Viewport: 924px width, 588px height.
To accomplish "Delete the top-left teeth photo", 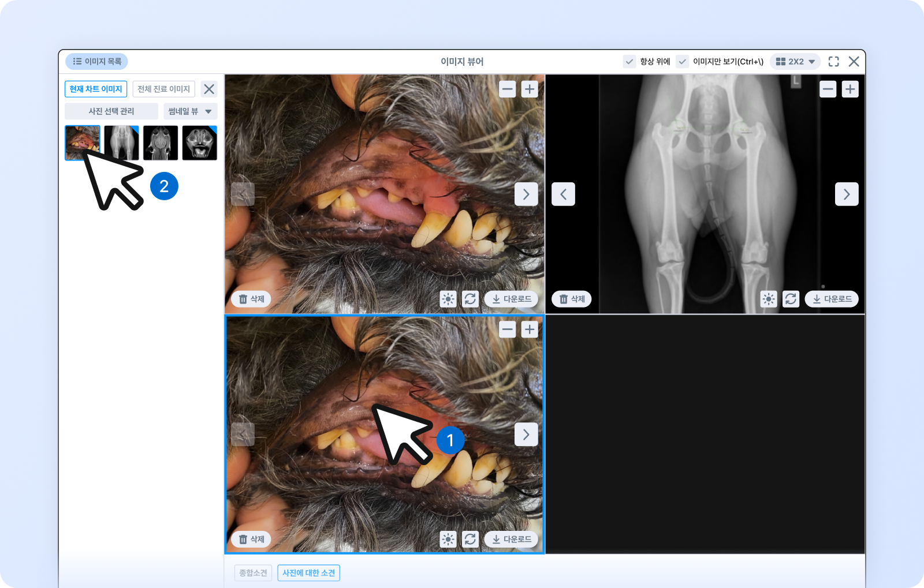I will (251, 299).
